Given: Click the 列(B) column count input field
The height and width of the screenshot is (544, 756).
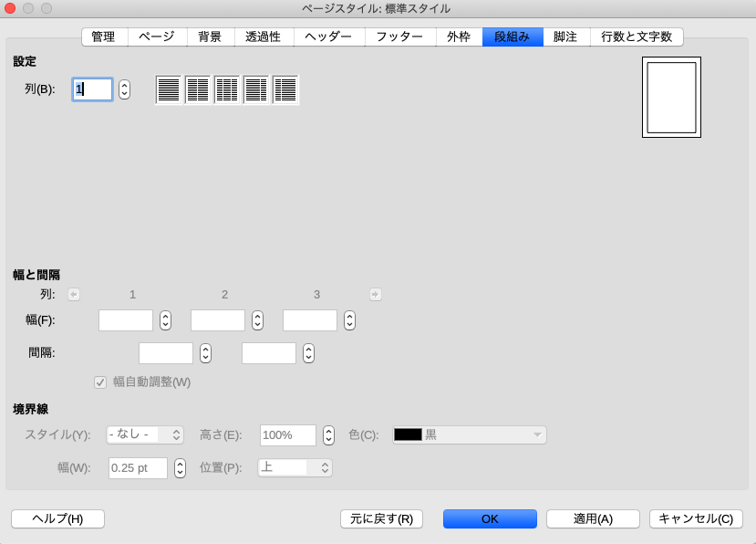Looking at the screenshot, I should 93,89.
